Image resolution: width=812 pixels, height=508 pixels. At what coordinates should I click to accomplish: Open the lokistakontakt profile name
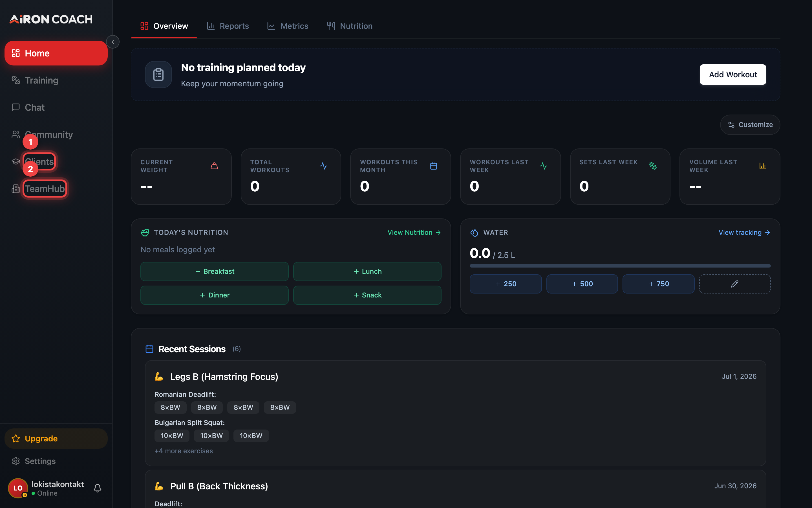click(x=58, y=484)
